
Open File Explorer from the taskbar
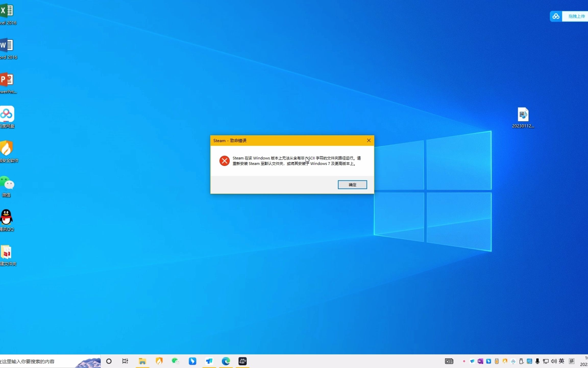(x=142, y=361)
